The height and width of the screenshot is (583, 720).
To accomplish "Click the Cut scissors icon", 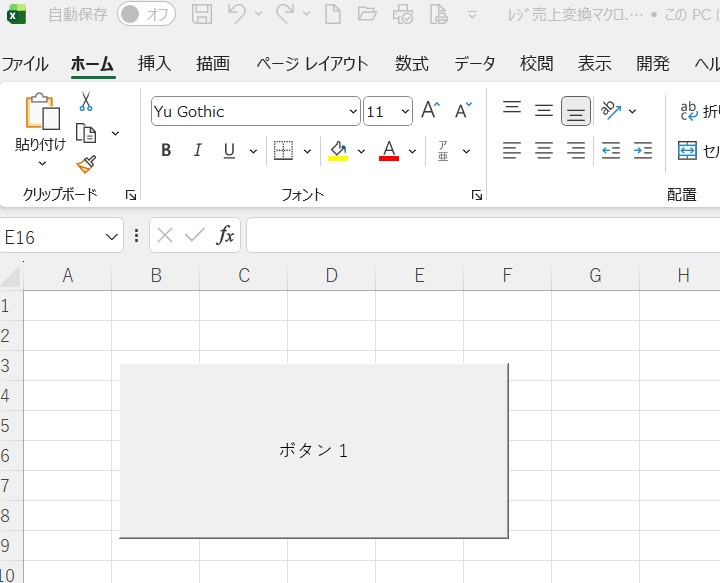I will pyautogui.click(x=86, y=102).
